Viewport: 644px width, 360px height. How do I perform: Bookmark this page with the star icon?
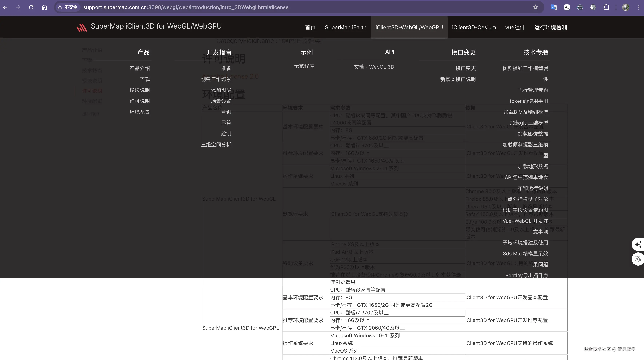click(x=535, y=7)
